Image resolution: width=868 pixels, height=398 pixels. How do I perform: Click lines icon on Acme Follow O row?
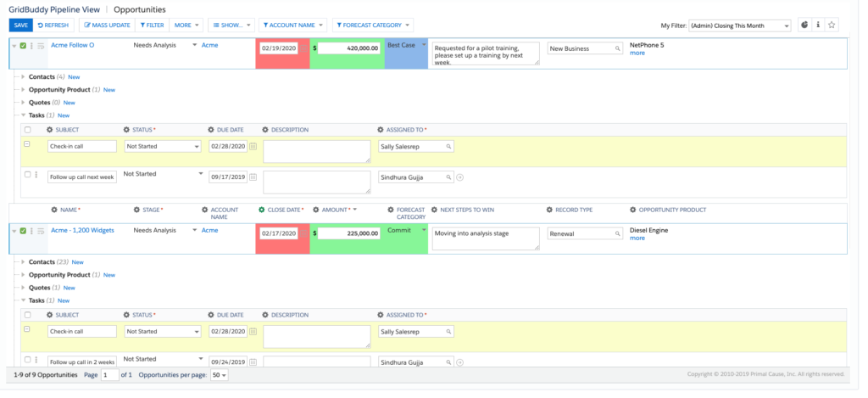pos(41,46)
